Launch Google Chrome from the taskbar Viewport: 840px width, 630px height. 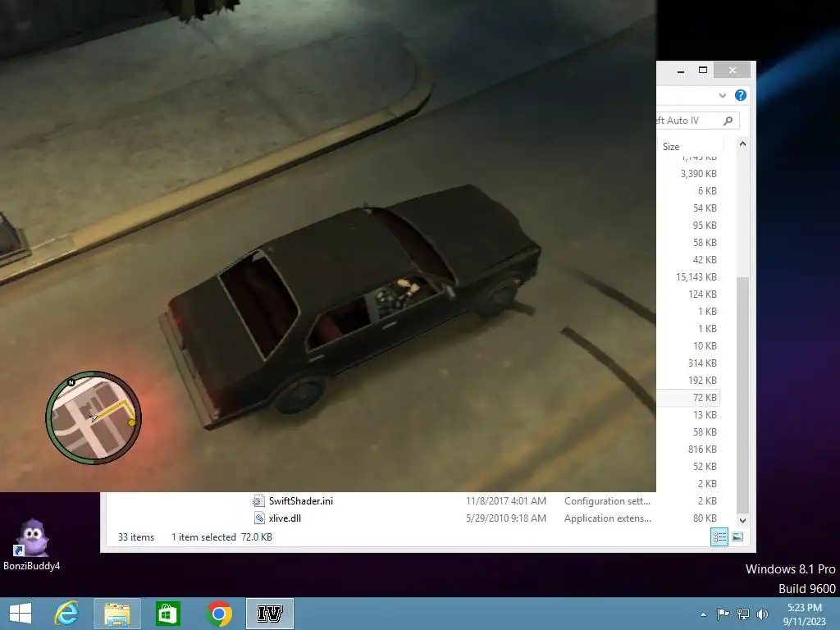pos(218,614)
